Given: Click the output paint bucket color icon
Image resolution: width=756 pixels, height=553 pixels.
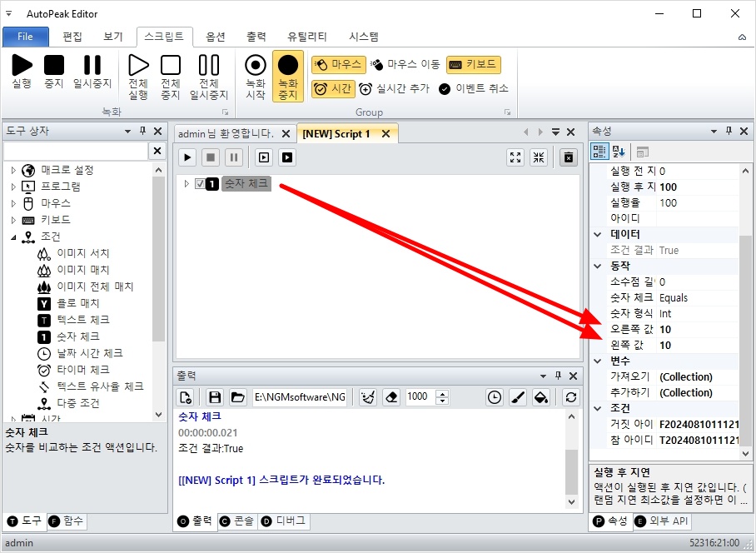Looking at the screenshot, I should click(x=541, y=397).
